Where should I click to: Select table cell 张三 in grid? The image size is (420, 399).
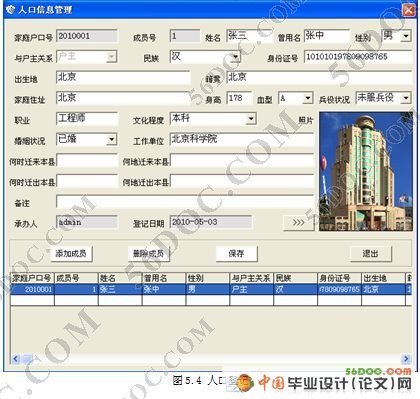click(x=120, y=289)
